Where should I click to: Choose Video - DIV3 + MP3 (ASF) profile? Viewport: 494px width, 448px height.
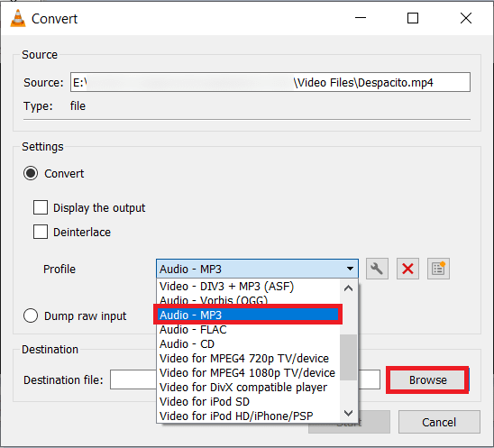(248, 287)
